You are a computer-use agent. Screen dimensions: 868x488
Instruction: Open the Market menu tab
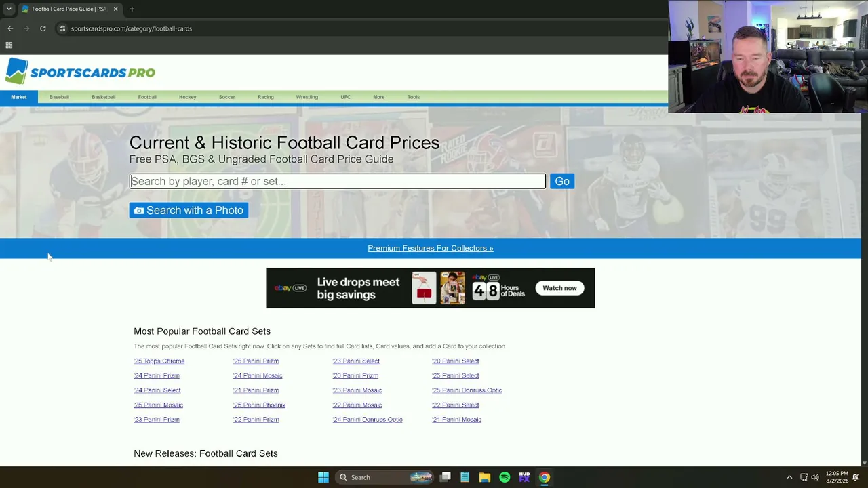point(18,97)
